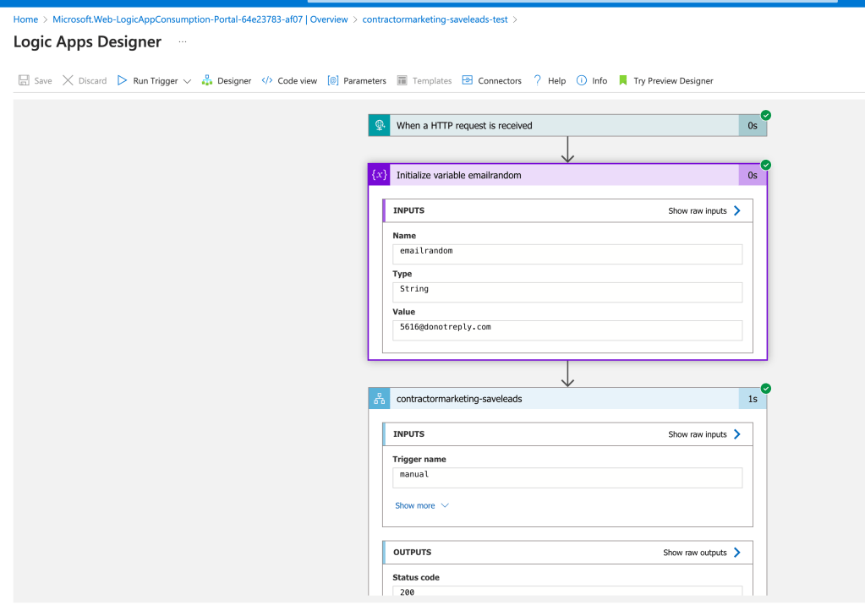Click Show raw inputs in contractormarketing-saveleads

click(698, 434)
